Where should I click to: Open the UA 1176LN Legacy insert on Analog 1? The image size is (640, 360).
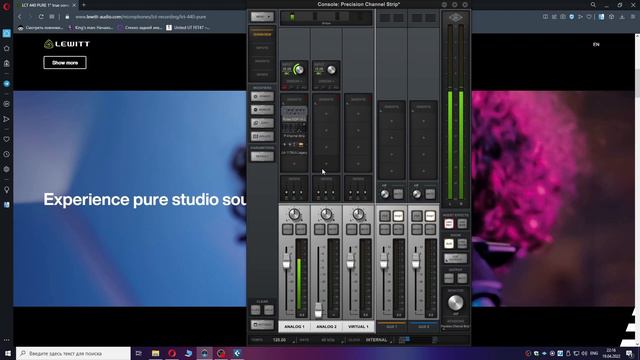coord(294,148)
